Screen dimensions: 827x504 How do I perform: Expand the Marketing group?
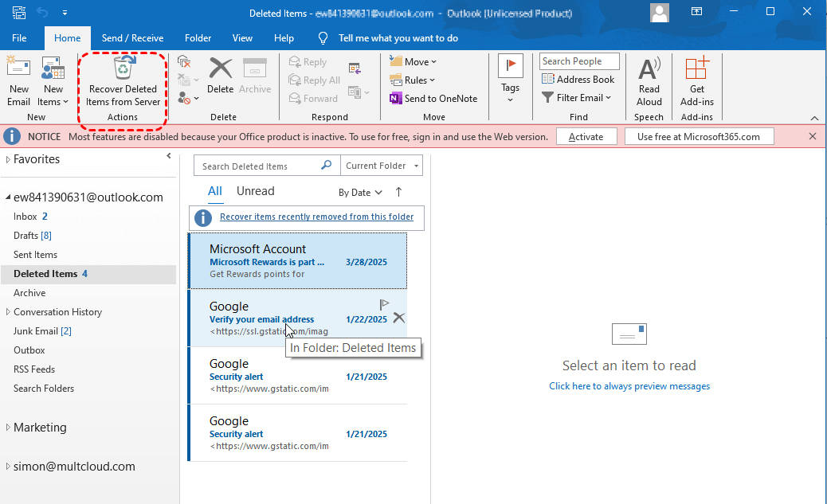[x=8, y=427]
